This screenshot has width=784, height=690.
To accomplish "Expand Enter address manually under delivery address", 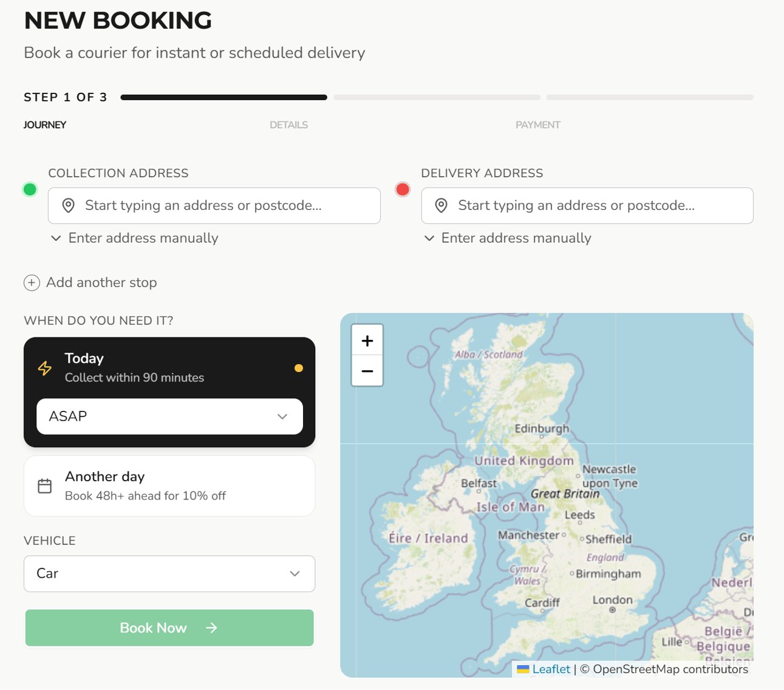I will tap(515, 238).
